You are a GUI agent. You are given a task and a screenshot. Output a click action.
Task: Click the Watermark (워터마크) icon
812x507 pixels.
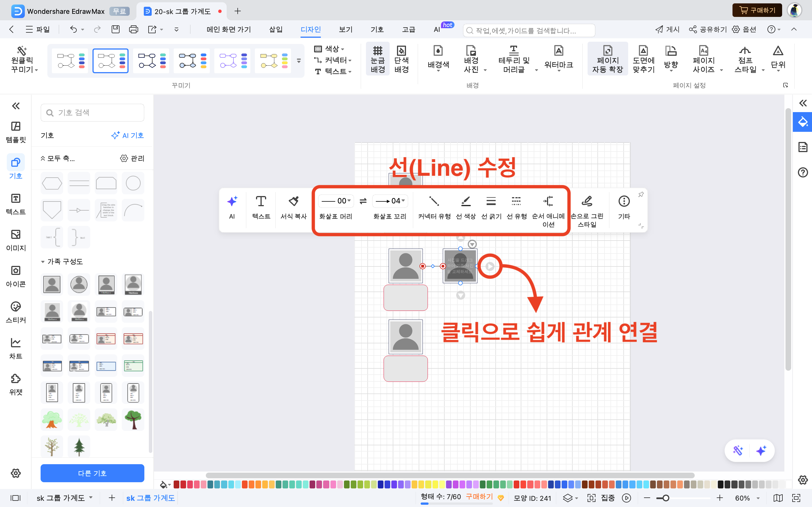pos(558,51)
